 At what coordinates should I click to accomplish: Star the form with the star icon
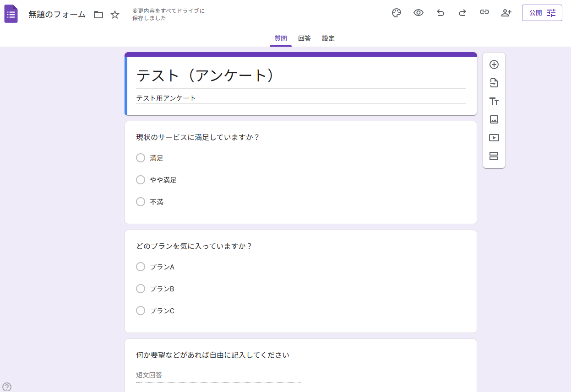[x=115, y=15]
